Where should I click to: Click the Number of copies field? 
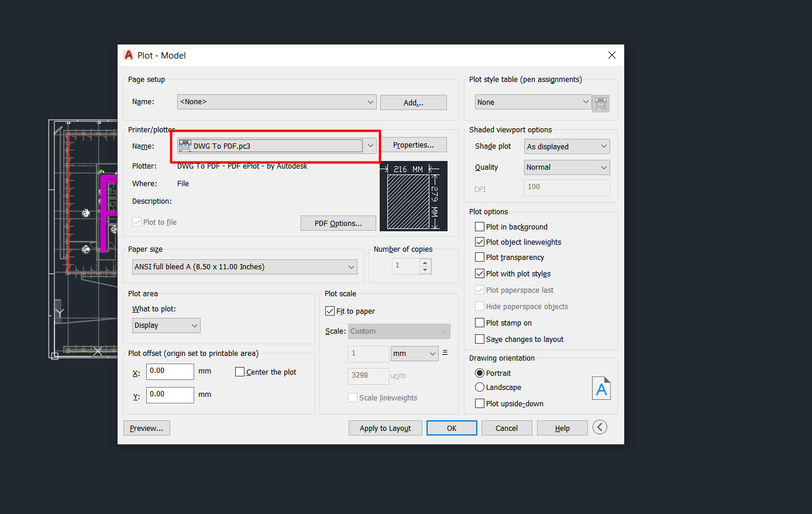pos(406,266)
